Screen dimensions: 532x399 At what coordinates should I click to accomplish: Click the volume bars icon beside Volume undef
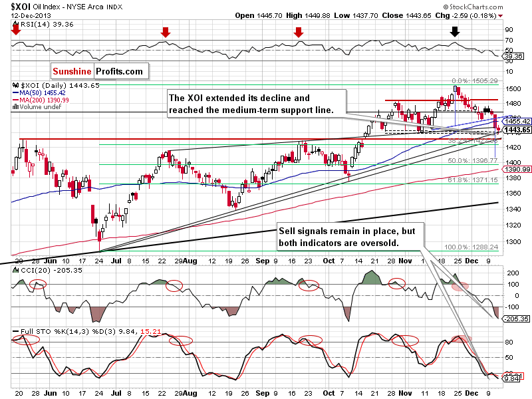(15, 107)
